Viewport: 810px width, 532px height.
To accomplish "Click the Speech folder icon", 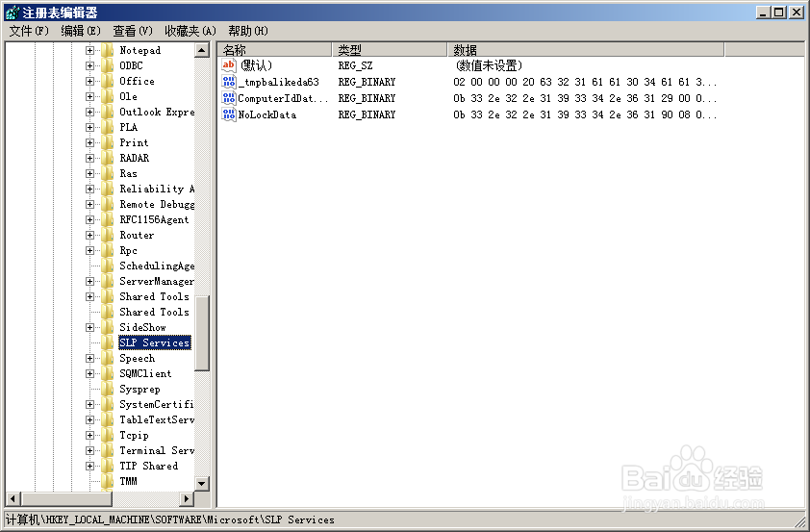I will click(108, 358).
